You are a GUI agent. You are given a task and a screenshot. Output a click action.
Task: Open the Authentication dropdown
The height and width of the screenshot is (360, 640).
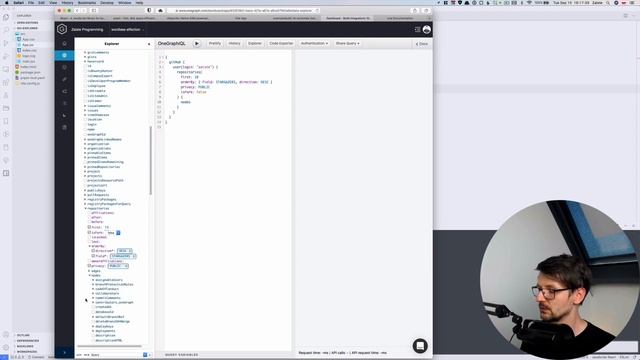(x=314, y=43)
